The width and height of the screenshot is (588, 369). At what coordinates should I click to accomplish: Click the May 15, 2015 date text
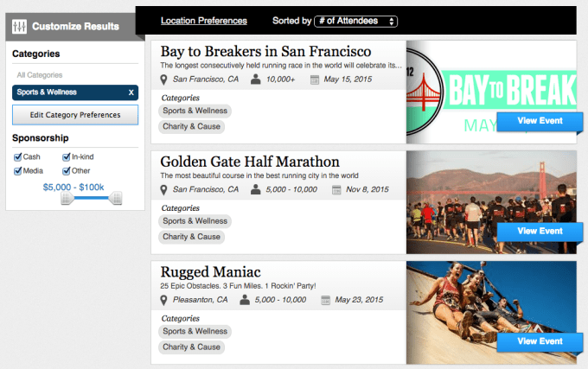[348, 80]
